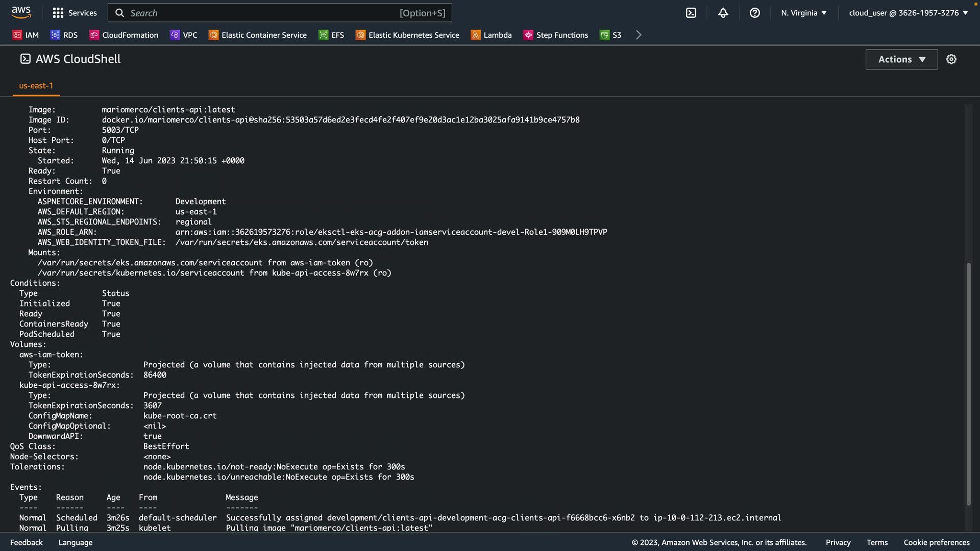Open the notifications bell
This screenshot has width=980, height=551.
[723, 13]
